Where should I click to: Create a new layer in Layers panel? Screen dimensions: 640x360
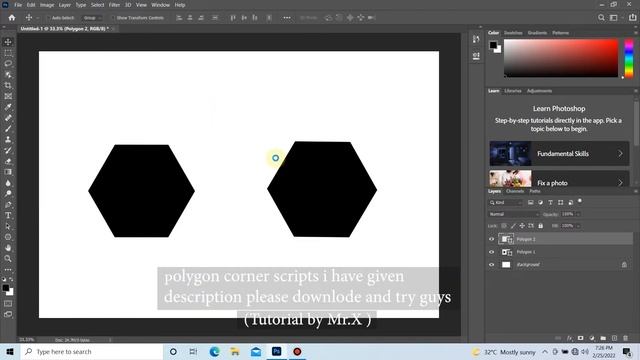[614, 338]
